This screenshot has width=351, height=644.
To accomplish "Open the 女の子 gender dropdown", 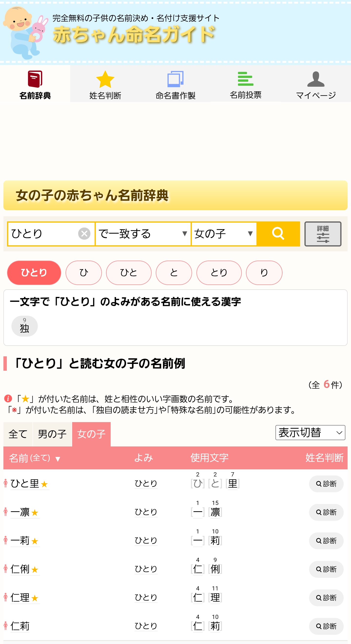I will tap(224, 234).
